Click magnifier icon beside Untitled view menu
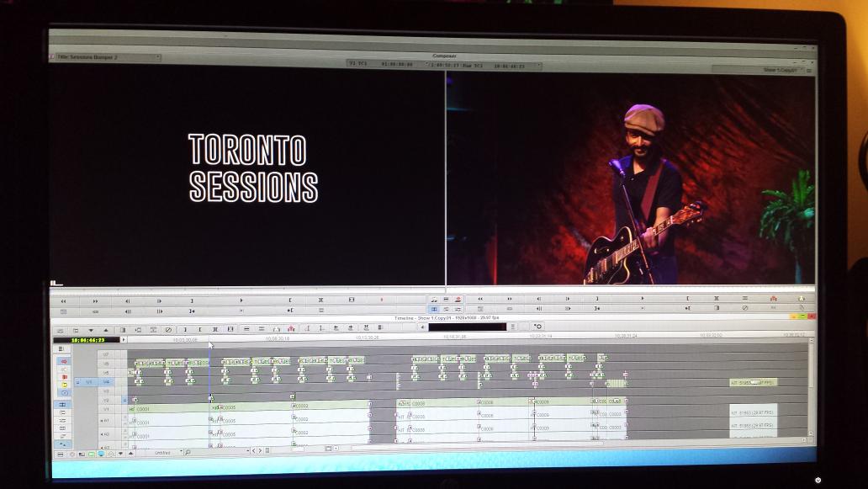The width and height of the screenshot is (868, 489). click(188, 452)
